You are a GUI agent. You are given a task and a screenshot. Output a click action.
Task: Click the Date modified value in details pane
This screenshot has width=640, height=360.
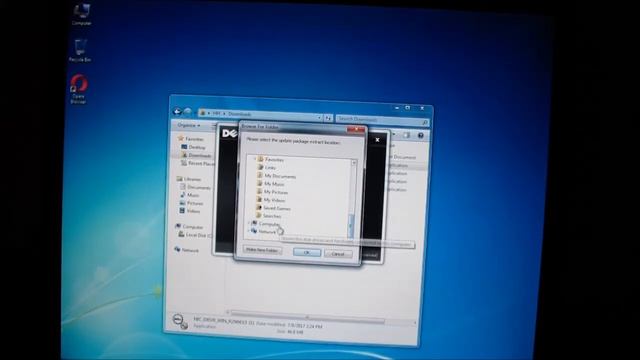[304, 326]
